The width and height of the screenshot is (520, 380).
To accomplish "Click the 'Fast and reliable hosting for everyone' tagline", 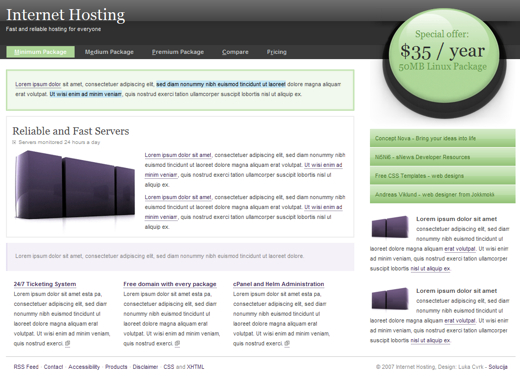I will 53,29.
